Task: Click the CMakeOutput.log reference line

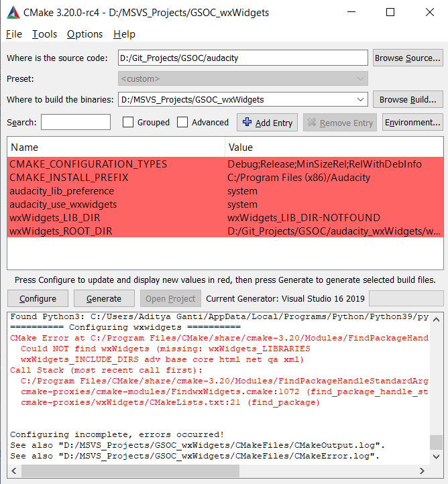Action: [x=197, y=445]
